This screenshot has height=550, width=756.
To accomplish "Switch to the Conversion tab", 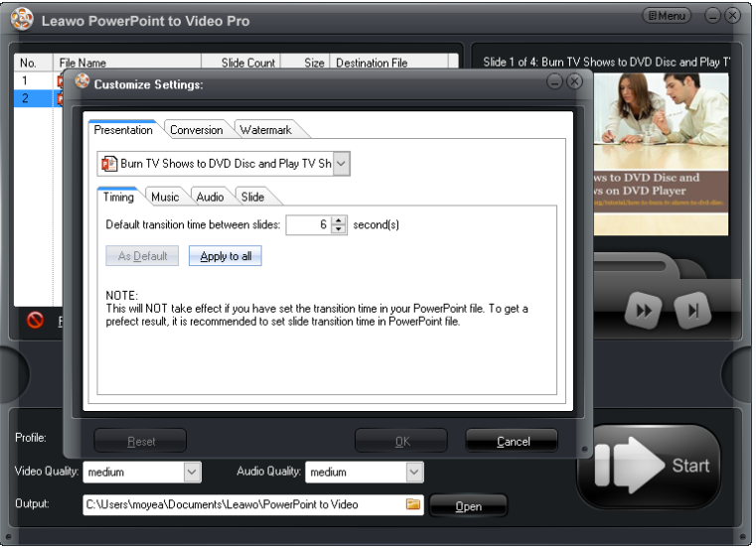I will pos(197,130).
